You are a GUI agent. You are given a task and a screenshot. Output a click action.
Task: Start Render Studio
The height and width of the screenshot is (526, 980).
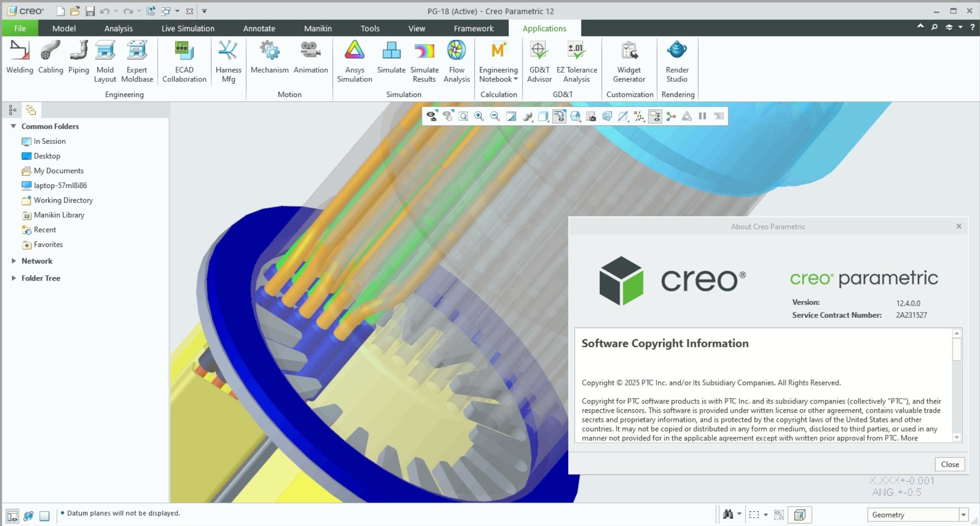click(677, 59)
